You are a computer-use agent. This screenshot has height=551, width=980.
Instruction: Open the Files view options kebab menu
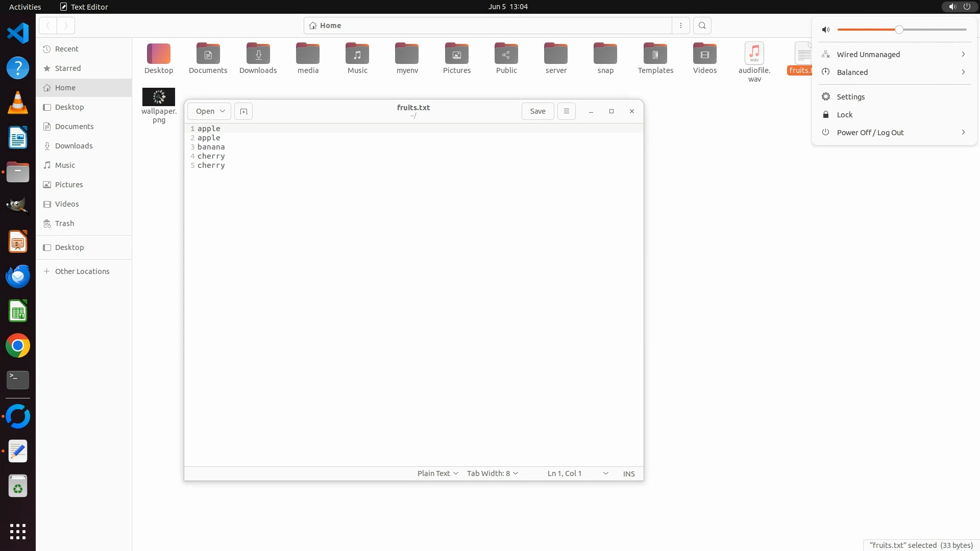coord(680,26)
